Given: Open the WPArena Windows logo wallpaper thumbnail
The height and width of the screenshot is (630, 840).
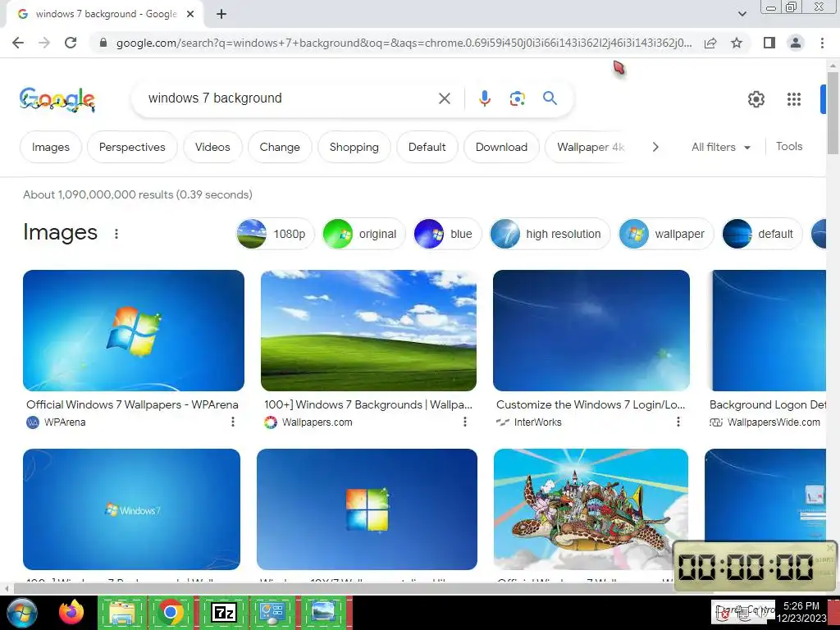Looking at the screenshot, I should [x=134, y=331].
